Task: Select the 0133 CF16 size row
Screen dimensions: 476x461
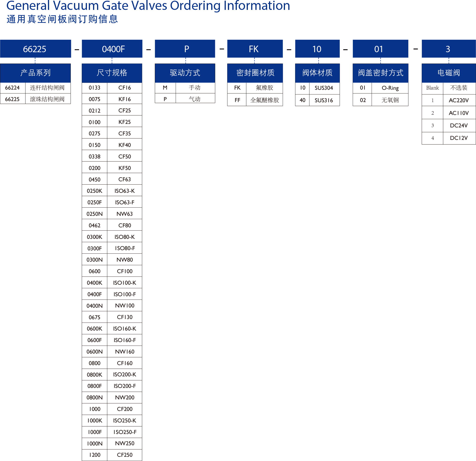Action: click(x=112, y=88)
